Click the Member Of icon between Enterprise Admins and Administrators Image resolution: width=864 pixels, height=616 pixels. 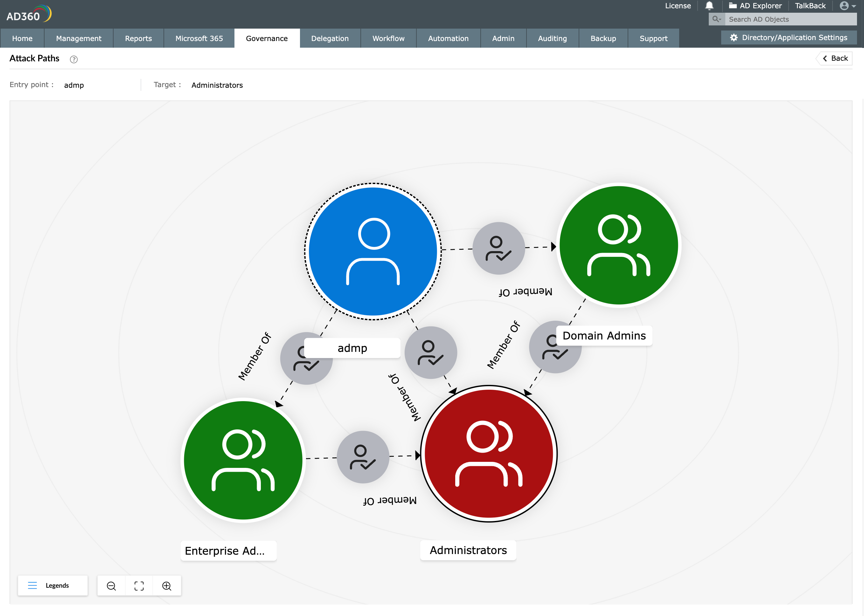(x=363, y=457)
